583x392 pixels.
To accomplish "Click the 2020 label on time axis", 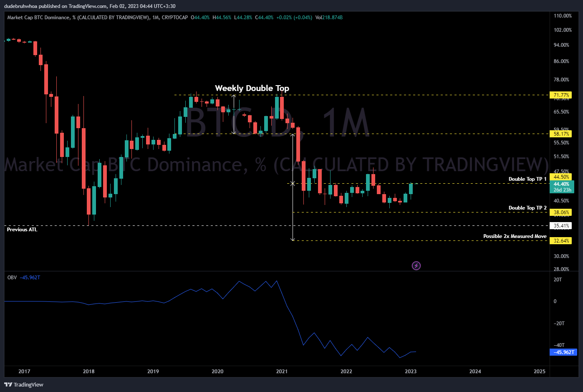I will coord(217,372).
